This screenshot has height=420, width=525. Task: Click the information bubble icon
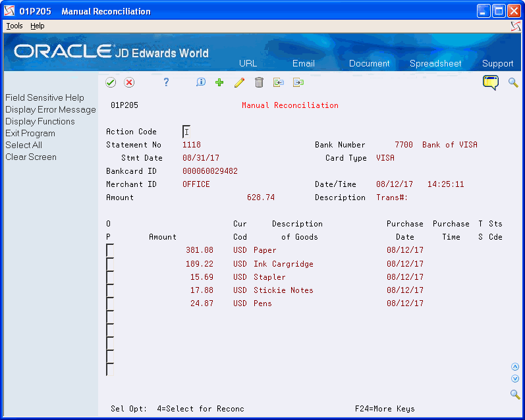click(x=201, y=82)
